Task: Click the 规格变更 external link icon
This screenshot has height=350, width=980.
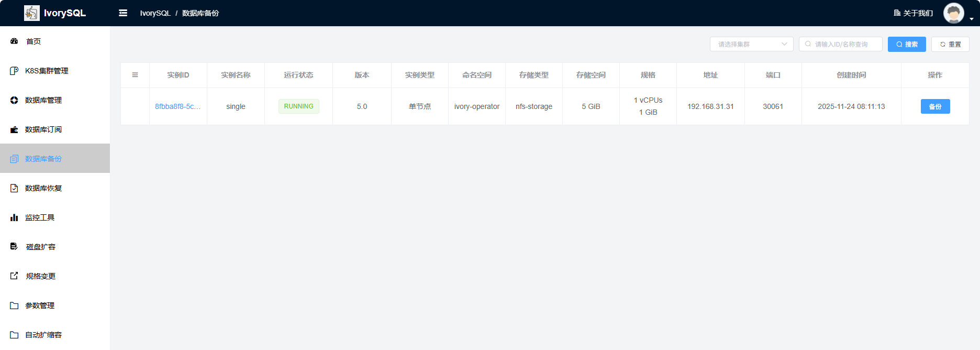Action: [14, 276]
